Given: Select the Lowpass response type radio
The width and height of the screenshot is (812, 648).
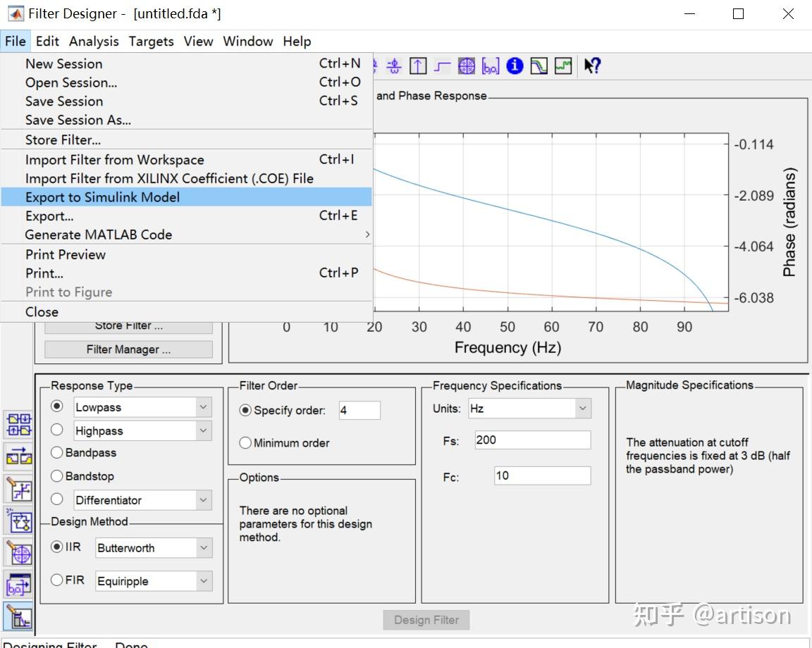Looking at the screenshot, I should click(x=57, y=406).
